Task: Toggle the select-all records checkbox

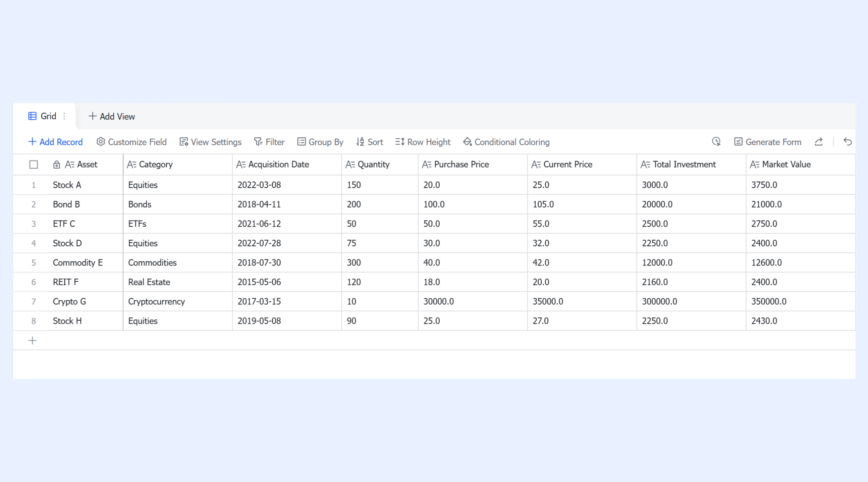Action: [x=34, y=165]
